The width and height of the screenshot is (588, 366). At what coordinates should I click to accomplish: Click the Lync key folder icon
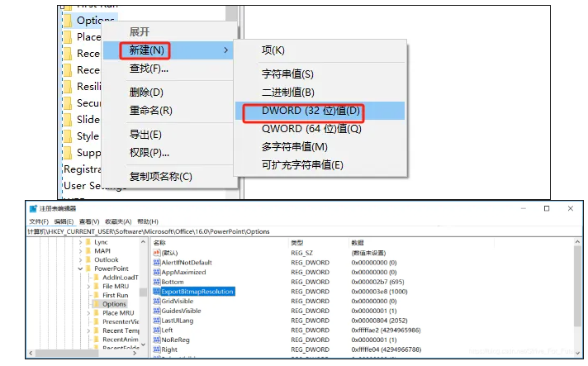(x=88, y=242)
